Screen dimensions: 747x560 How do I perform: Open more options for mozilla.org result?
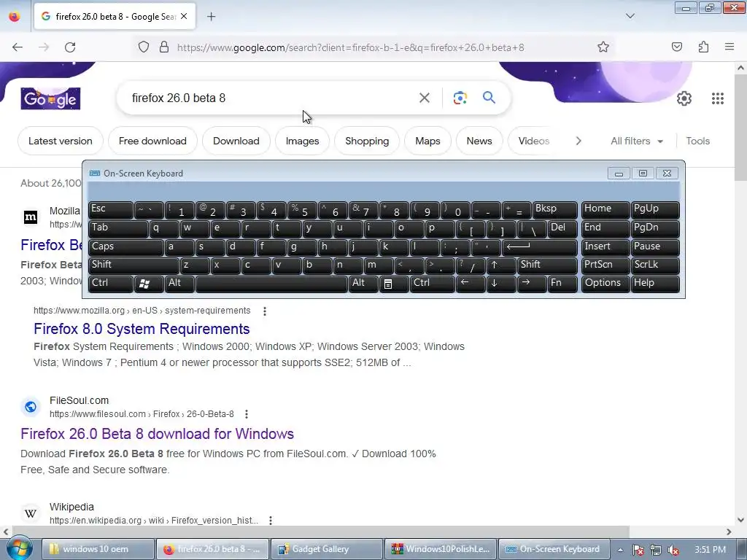point(264,311)
